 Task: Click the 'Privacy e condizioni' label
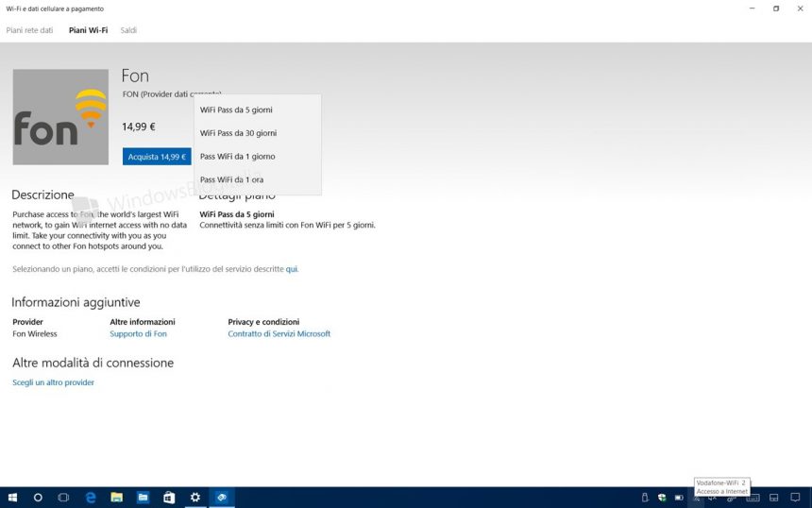click(263, 322)
